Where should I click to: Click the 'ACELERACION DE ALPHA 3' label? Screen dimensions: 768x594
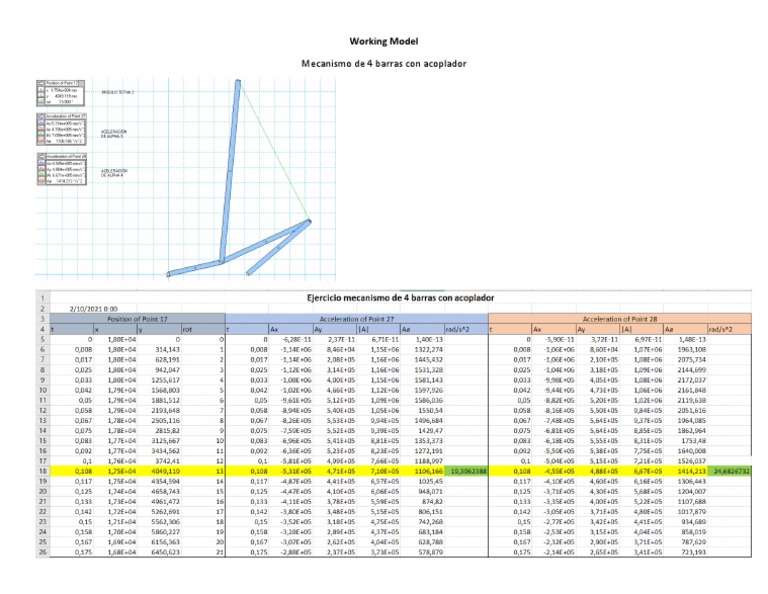point(113,132)
